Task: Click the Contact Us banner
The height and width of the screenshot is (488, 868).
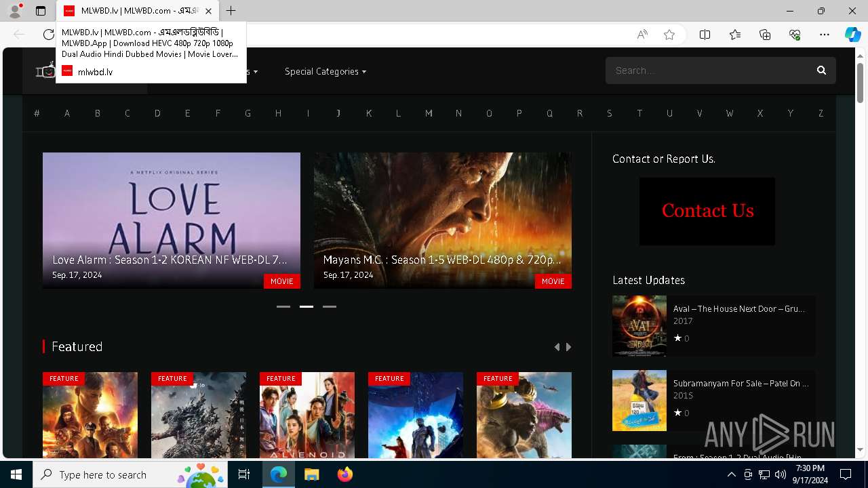Action: point(707,211)
